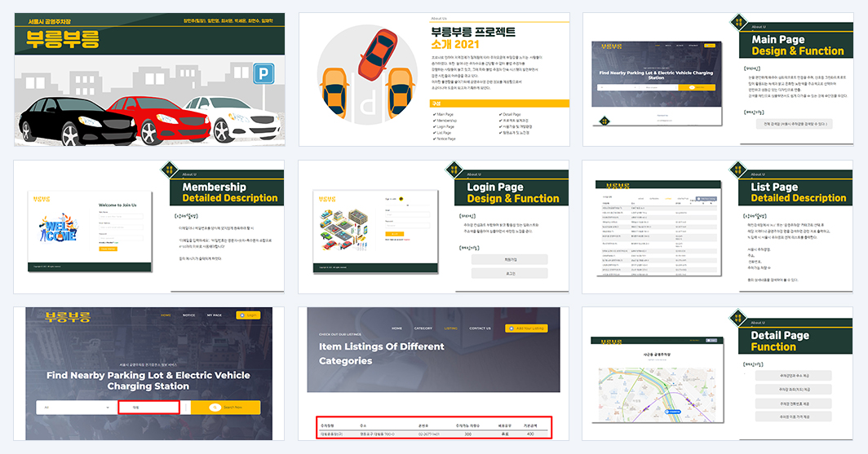Click the red-outlined search keyword input field
The image size is (868, 454).
coord(149,408)
